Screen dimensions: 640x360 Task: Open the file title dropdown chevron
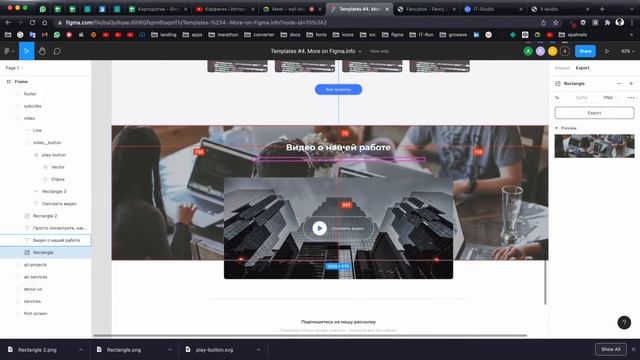click(360, 51)
